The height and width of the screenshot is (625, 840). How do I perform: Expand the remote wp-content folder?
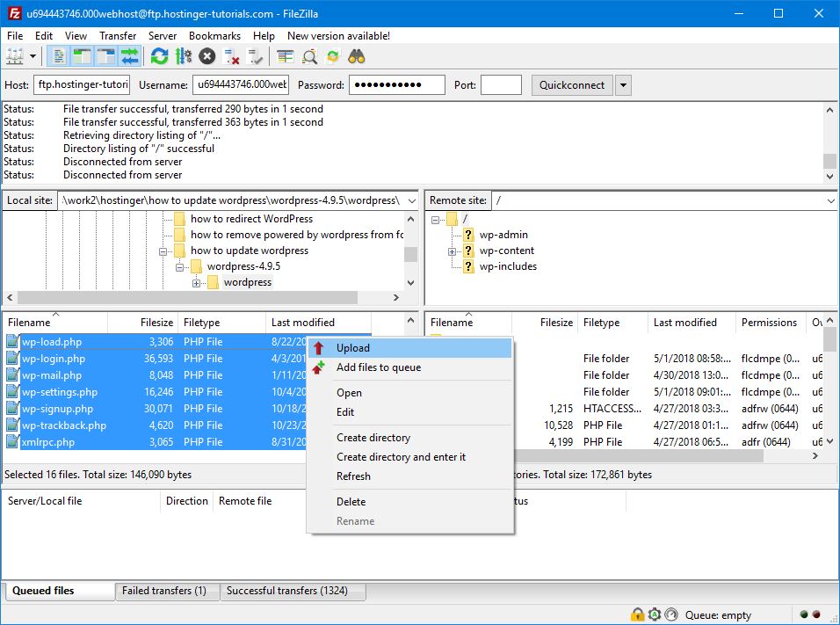point(452,251)
